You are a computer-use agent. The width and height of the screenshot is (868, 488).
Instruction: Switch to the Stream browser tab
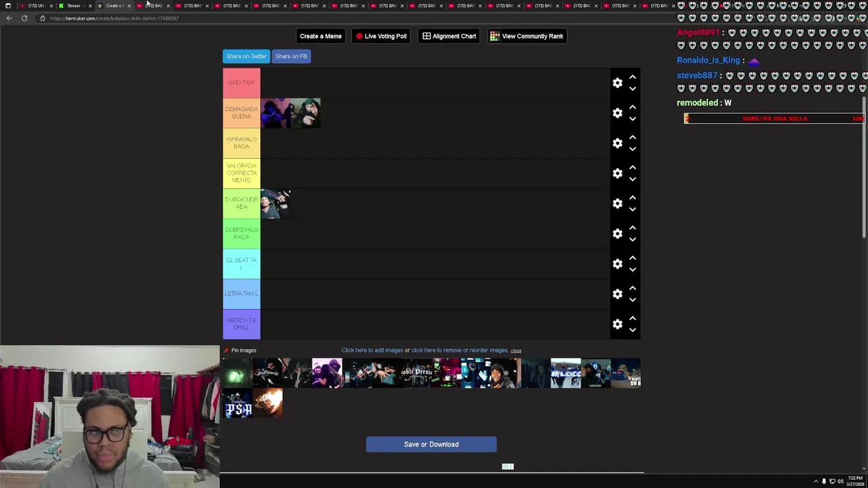click(73, 5)
